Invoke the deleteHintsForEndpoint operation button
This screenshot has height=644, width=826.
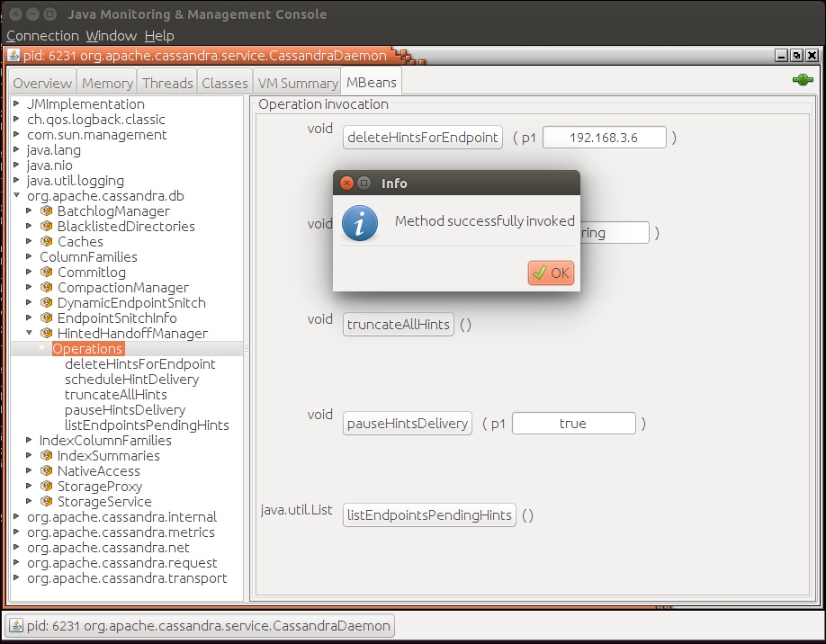423,138
